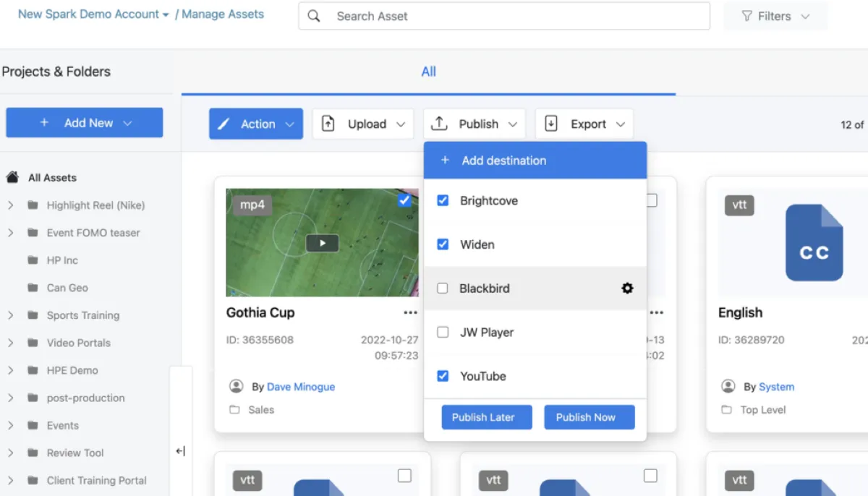This screenshot has width=868, height=496.
Task: Open the Add New dropdown
Action: 84,123
